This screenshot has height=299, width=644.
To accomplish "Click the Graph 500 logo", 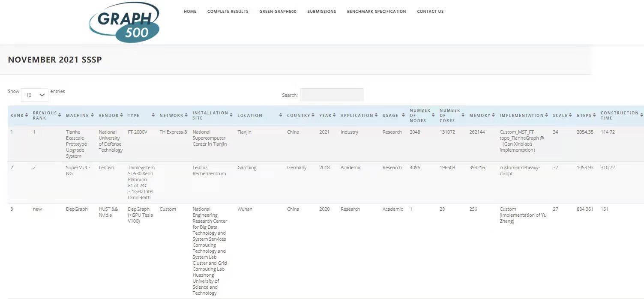I will (124, 22).
